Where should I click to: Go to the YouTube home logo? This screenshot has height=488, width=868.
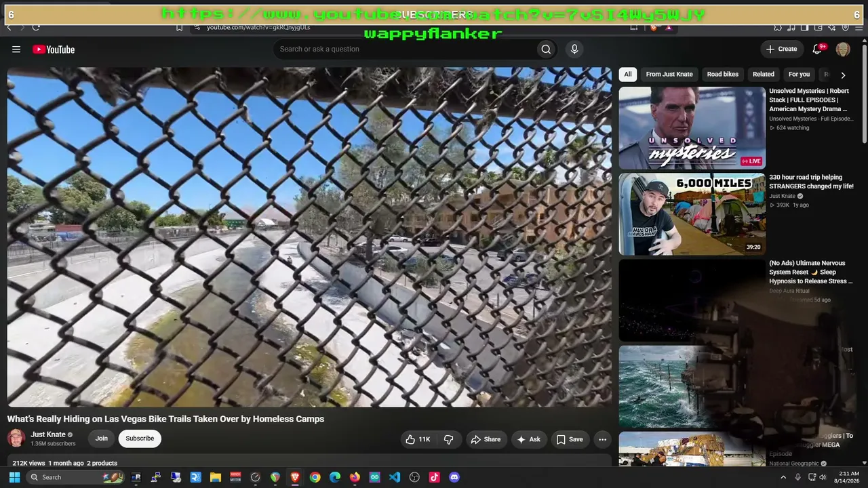(54, 49)
